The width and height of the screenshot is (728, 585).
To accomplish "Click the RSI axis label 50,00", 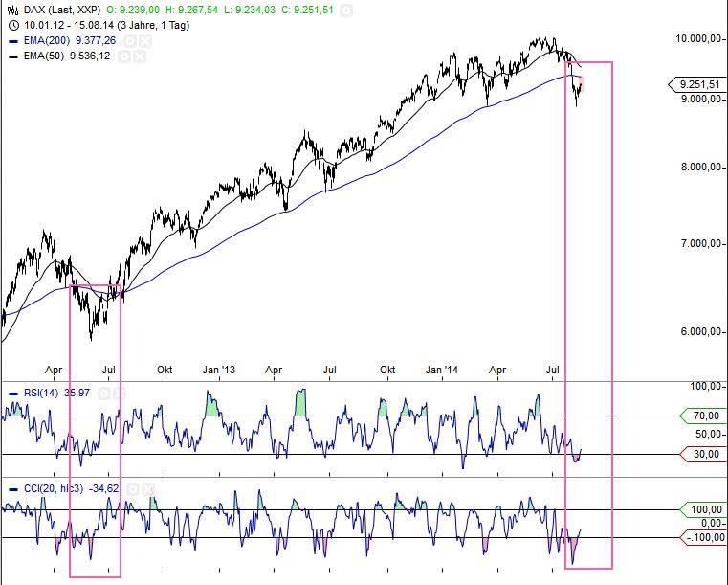I will click(709, 434).
